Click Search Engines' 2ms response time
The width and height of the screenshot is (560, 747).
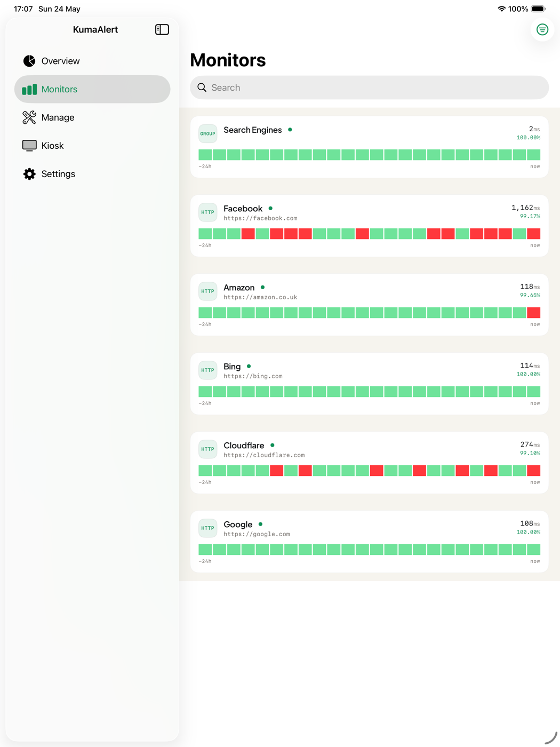534,129
